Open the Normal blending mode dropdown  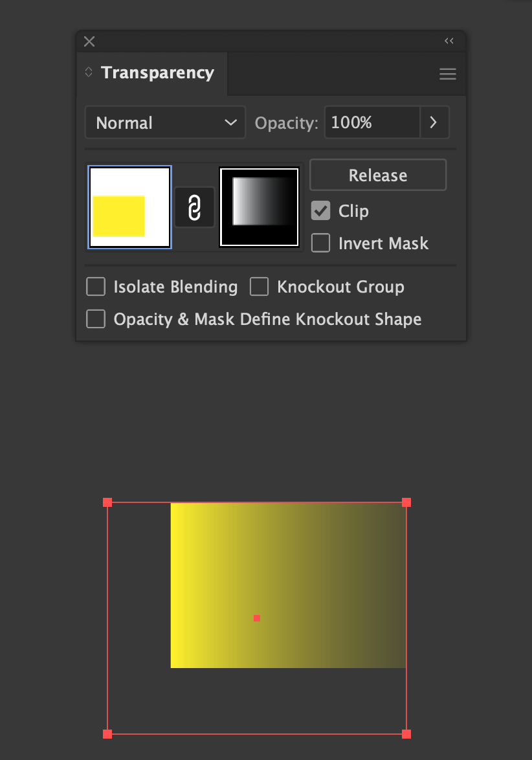point(165,122)
